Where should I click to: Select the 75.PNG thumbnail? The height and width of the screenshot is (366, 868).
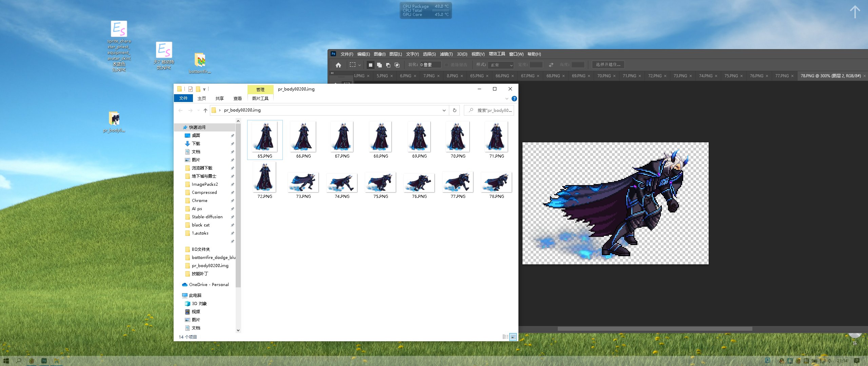(x=381, y=185)
